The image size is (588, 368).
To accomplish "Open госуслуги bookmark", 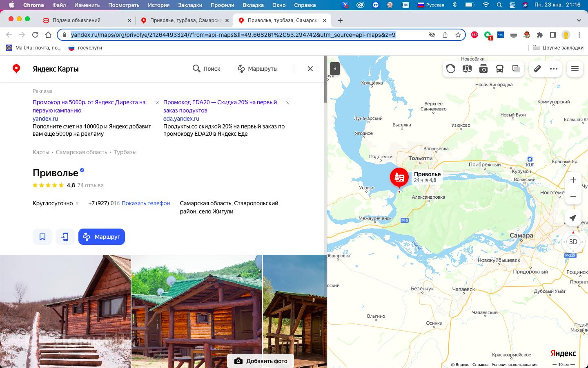I will (85, 48).
